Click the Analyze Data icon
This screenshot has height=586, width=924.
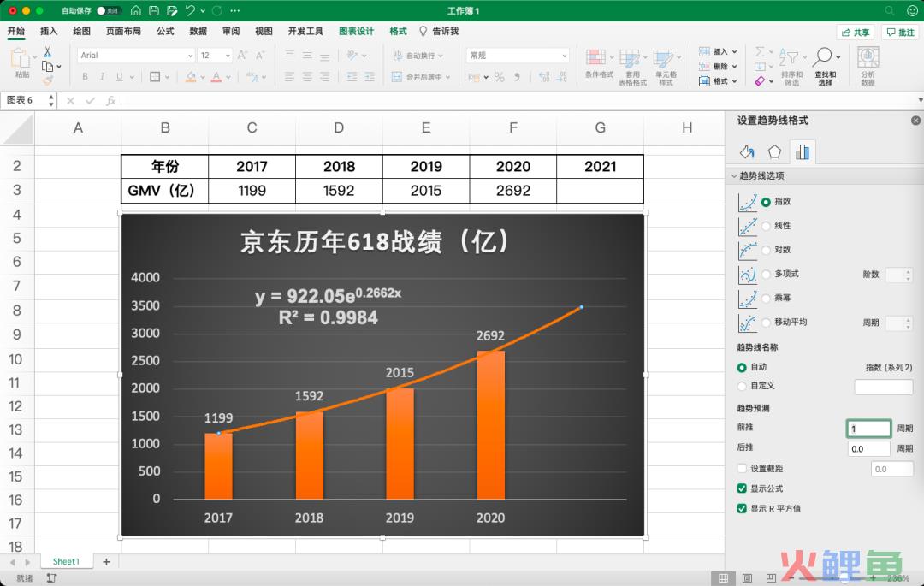click(868, 57)
